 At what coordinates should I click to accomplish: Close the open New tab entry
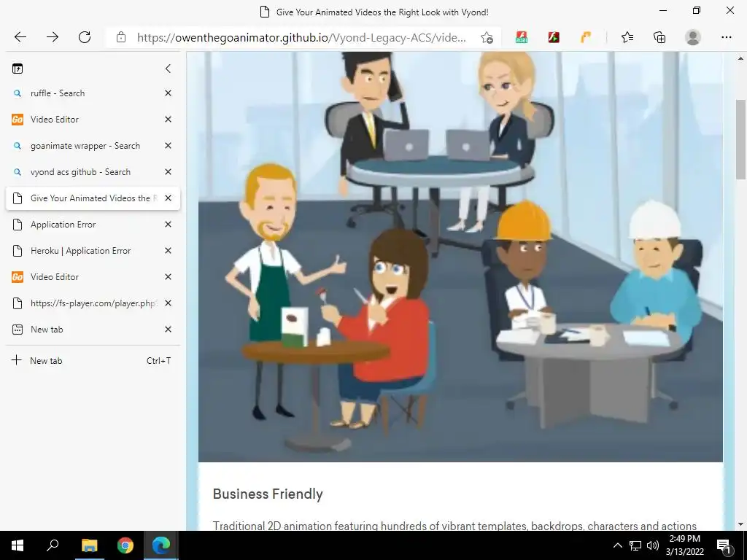click(168, 329)
